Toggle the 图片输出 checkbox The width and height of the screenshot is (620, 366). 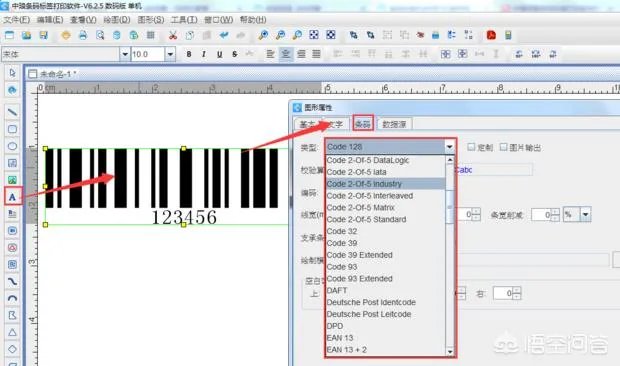coord(503,147)
